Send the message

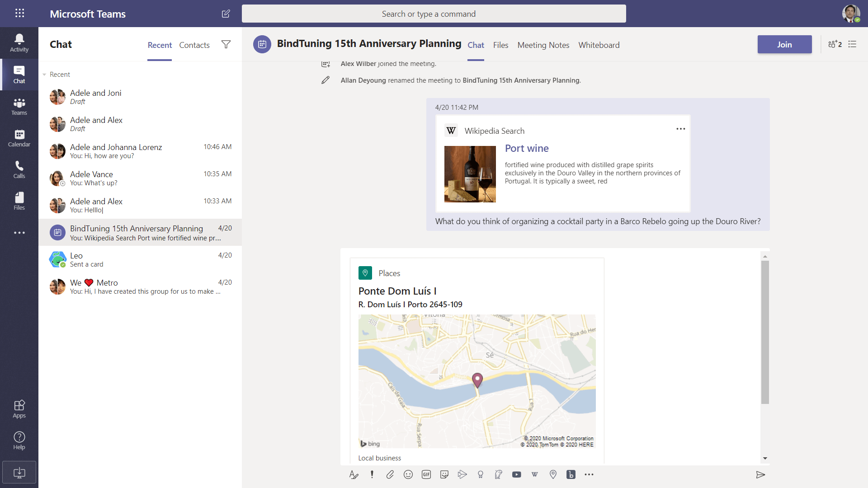click(x=760, y=474)
